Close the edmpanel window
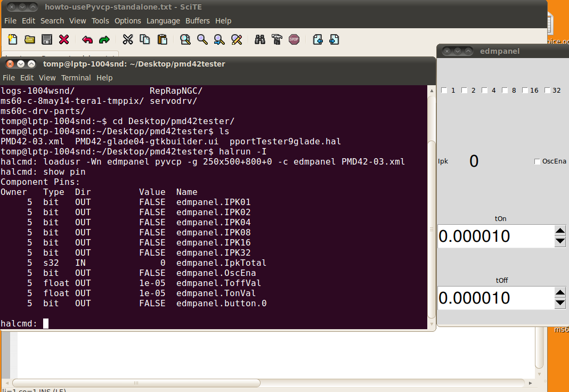 pos(447,51)
